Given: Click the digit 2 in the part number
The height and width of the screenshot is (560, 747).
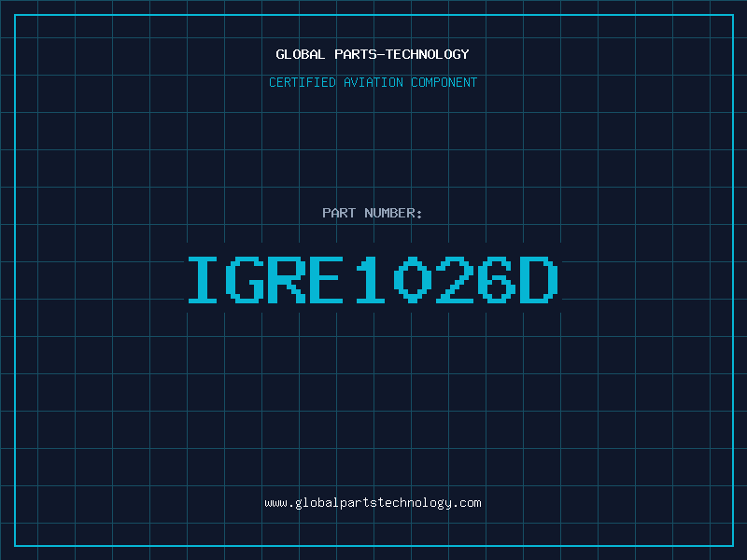Looking at the screenshot, I should [455, 280].
